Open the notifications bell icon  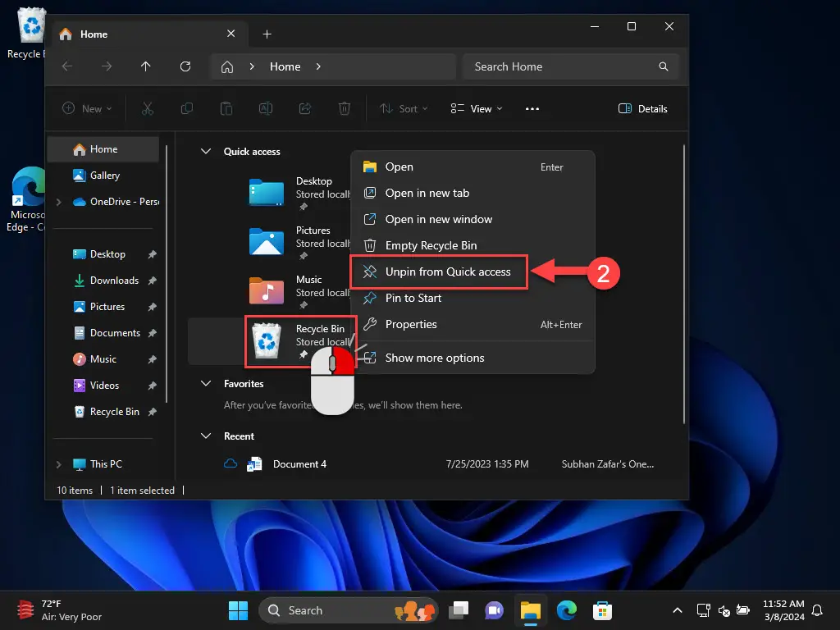click(x=818, y=610)
